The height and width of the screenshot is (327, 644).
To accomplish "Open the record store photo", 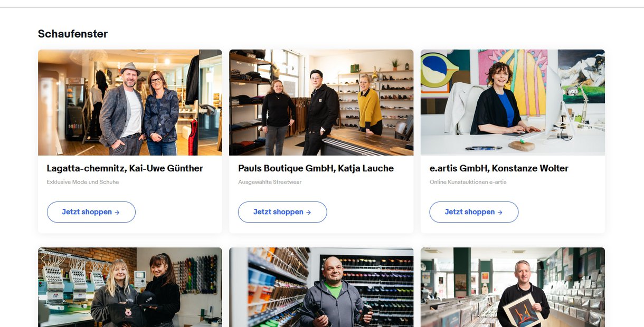I will coord(513,287).
